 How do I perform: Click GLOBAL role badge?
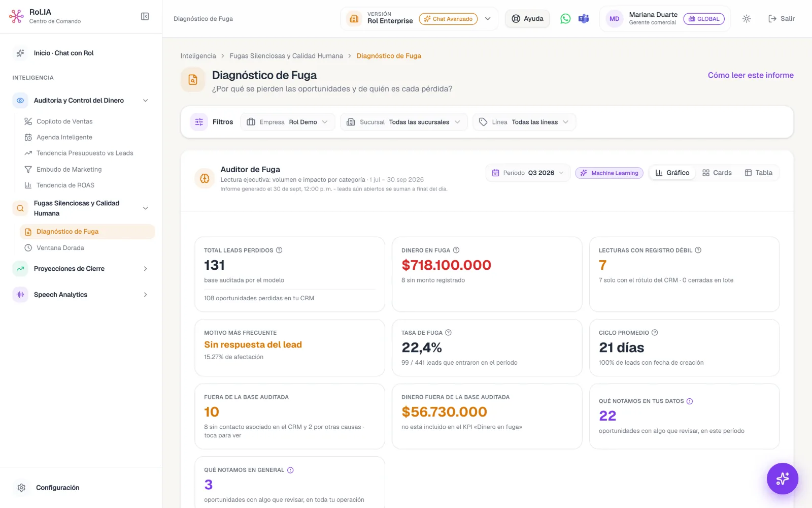(704, 19)
